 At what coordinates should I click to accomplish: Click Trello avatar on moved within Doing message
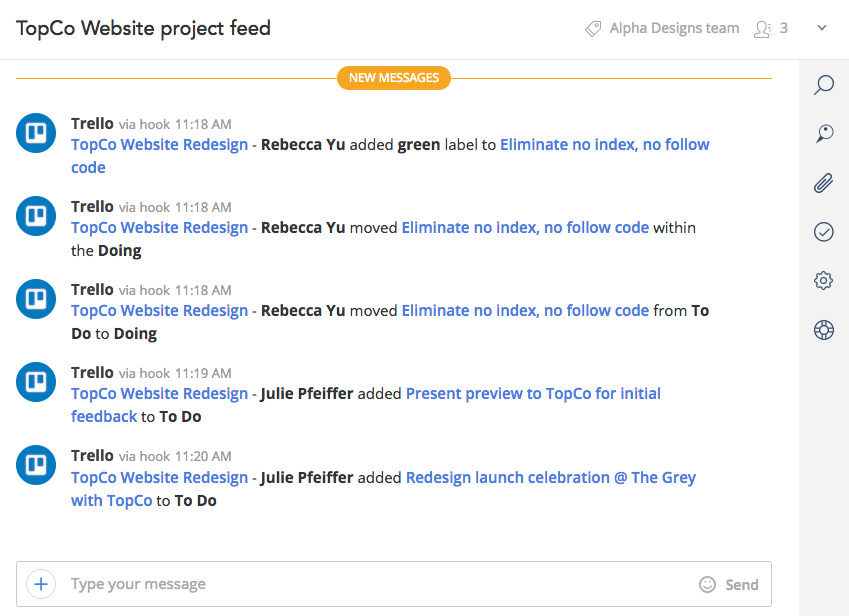tap(36, 215)
